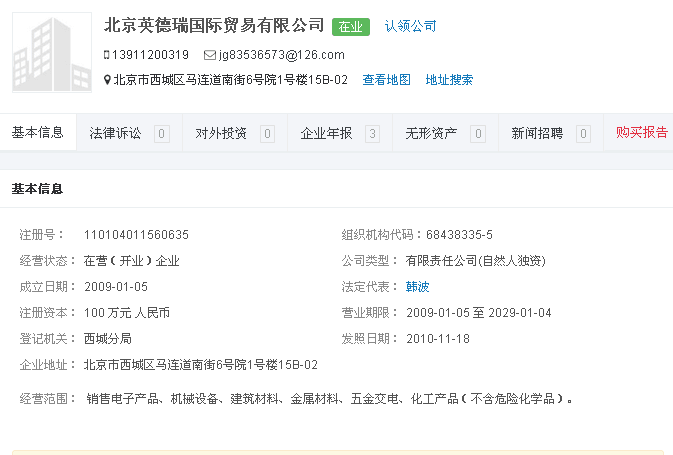Click the grey building company logo

(52, 55)
